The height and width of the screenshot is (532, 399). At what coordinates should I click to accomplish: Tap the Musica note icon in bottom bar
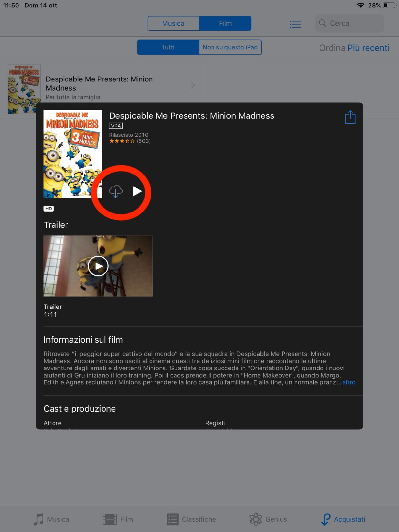pyautogui.click(x=39, y=519)
